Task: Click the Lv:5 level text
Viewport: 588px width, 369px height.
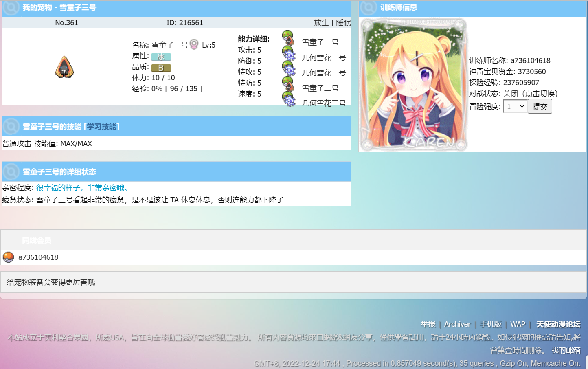Action: point(209,45)
